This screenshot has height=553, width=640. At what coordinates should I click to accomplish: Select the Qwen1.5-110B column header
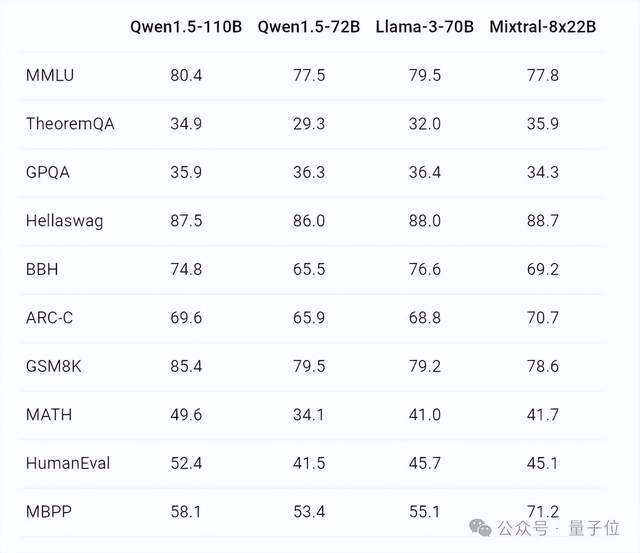pyautogui.click(x=187, y=26)
